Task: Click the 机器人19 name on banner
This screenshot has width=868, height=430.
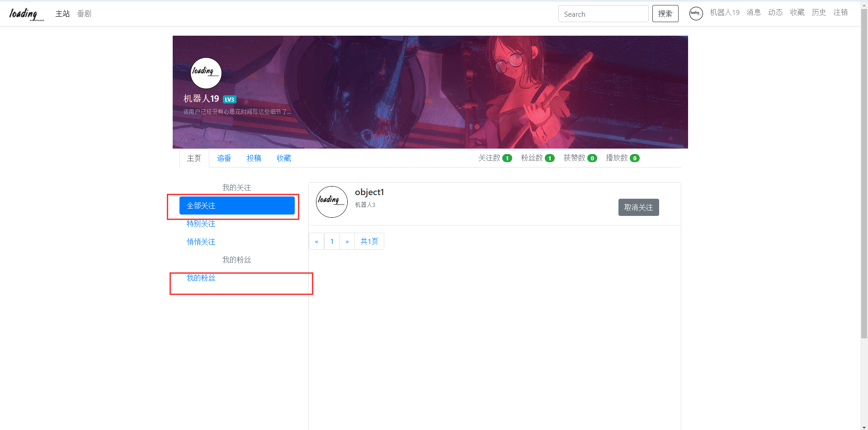Action: point(201,98)
